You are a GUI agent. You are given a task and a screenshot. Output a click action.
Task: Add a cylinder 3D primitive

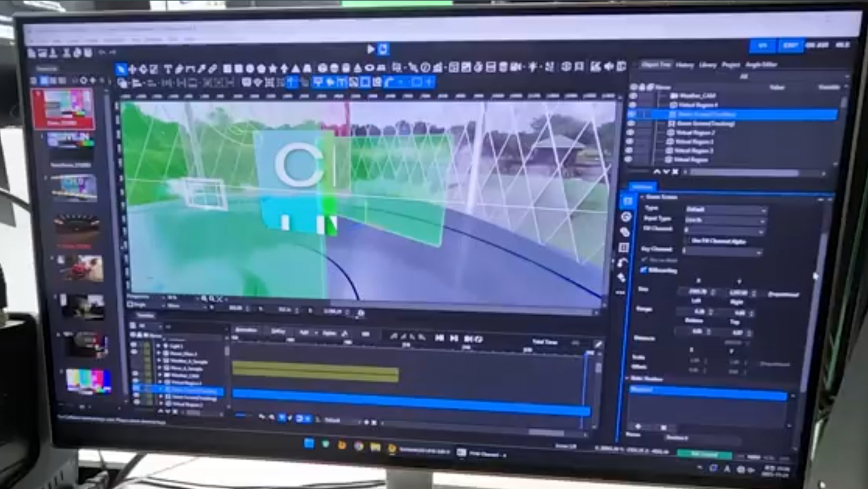click(x=346, y=68)
